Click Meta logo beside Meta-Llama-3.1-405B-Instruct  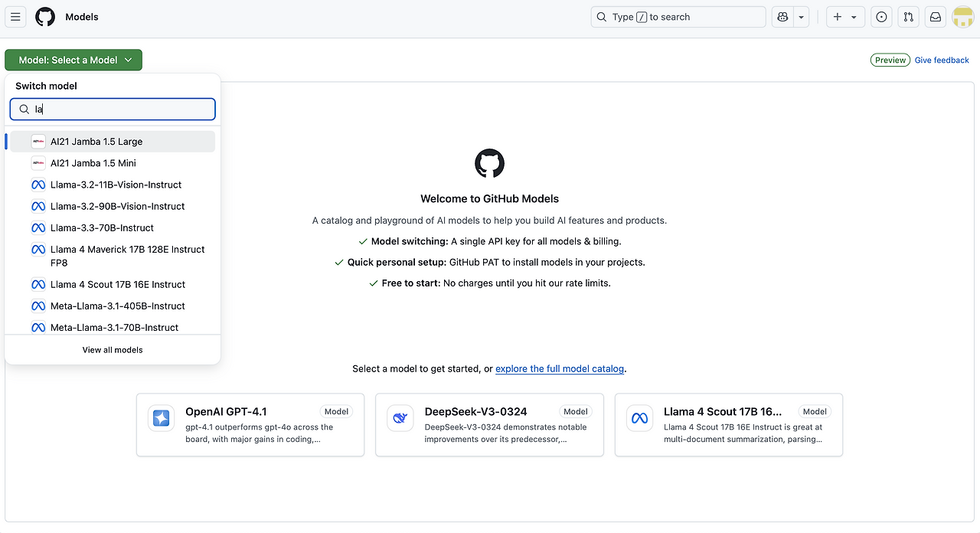[38, 306]
